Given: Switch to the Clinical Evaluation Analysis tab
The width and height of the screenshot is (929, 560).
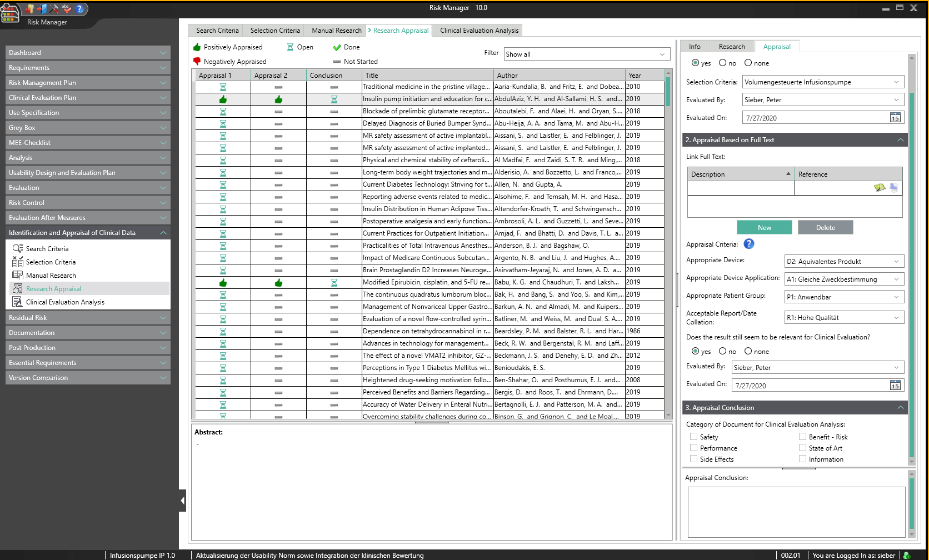Looking at the screenshot, I should [479, 31].
